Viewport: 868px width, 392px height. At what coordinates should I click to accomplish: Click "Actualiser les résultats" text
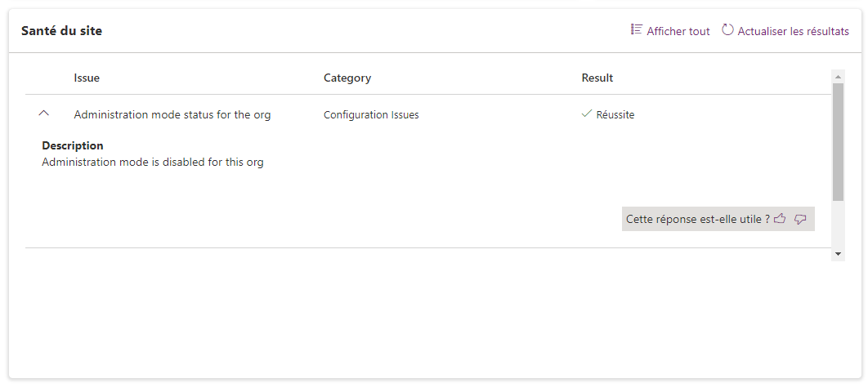click(x=793, y=32)
